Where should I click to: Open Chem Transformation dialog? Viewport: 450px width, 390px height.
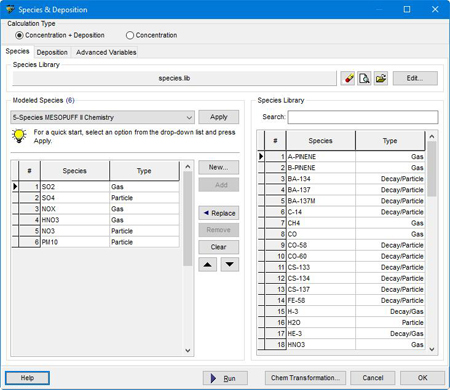pyautogui.click(x=305, y=378)
